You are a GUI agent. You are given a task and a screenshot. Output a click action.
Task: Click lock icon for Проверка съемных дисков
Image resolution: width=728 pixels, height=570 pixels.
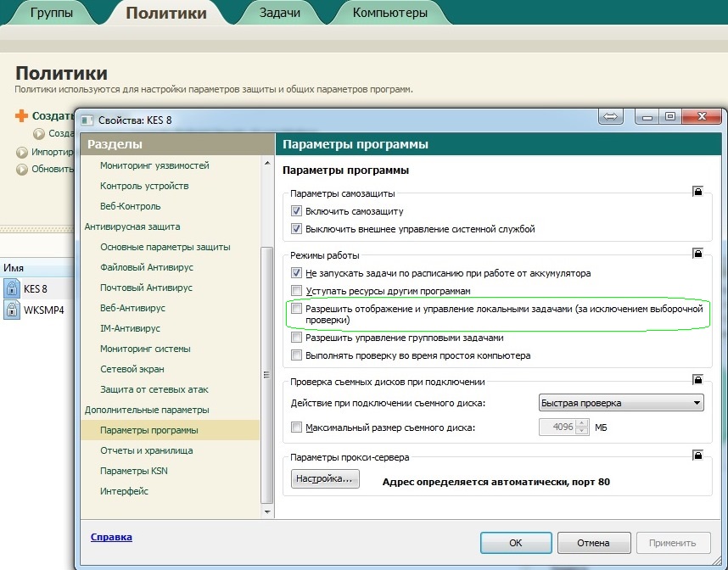[697, 380]
